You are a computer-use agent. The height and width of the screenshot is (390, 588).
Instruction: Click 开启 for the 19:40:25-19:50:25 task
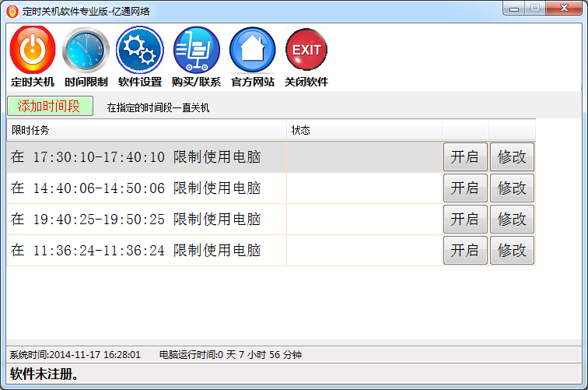tap(465, 220)
